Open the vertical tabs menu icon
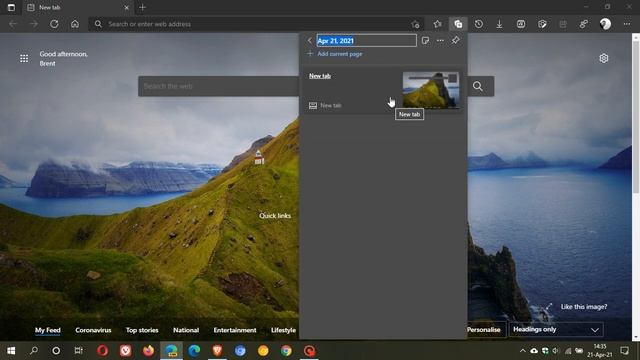 (11, 7)
